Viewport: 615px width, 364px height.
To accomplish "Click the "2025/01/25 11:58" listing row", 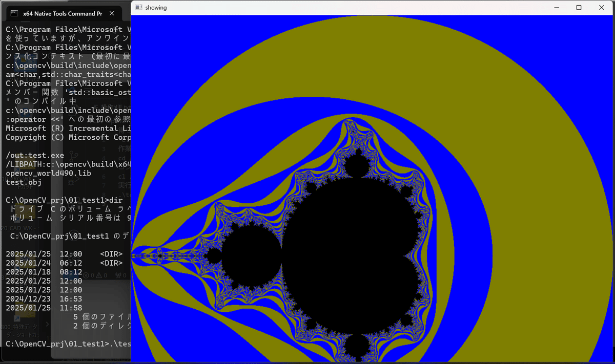I will pos(44,308).
